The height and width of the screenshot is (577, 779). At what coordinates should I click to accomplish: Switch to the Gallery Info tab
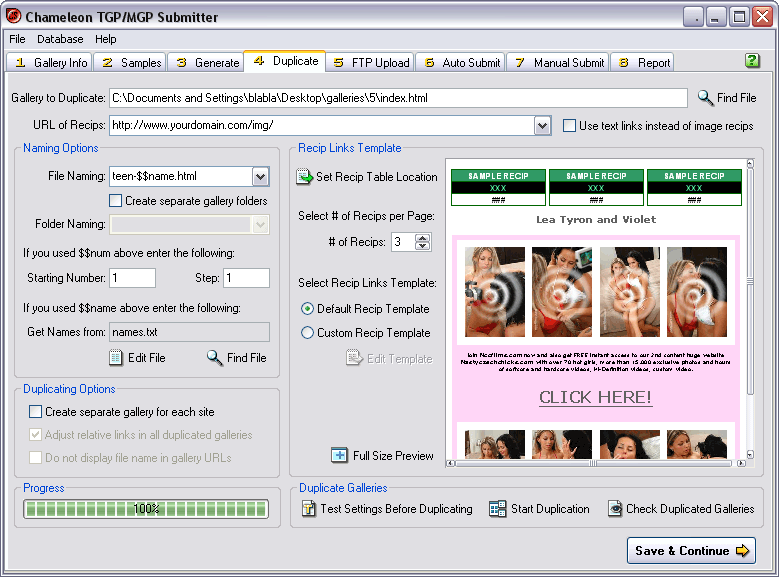click(x=50, y=63)
